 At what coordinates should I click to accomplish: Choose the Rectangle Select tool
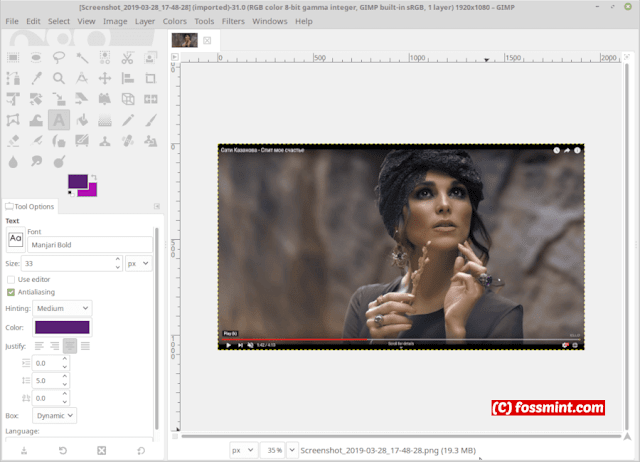click(13, 58)
